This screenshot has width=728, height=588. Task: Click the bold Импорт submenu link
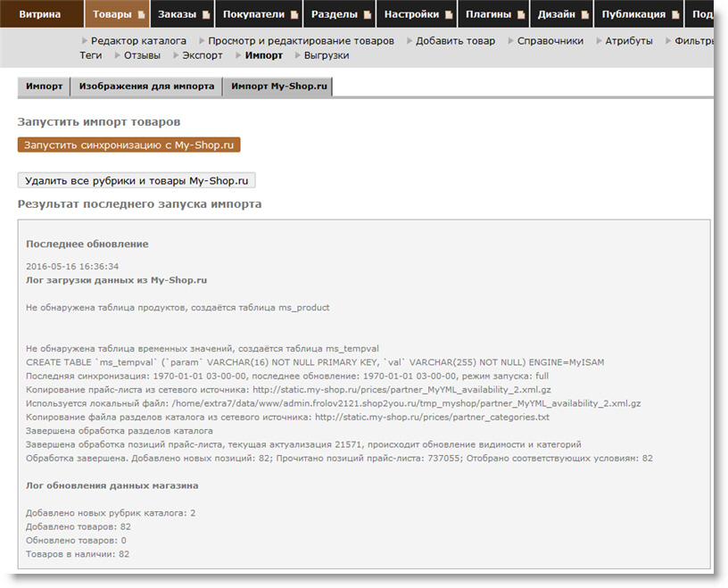(x=264, y=55)
